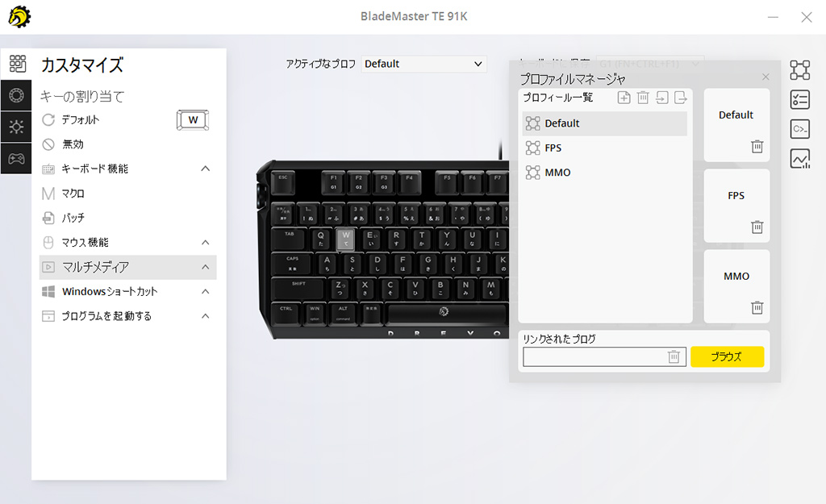
Task: Click the CTRL key on keyboard image
Action: point(286,314)
